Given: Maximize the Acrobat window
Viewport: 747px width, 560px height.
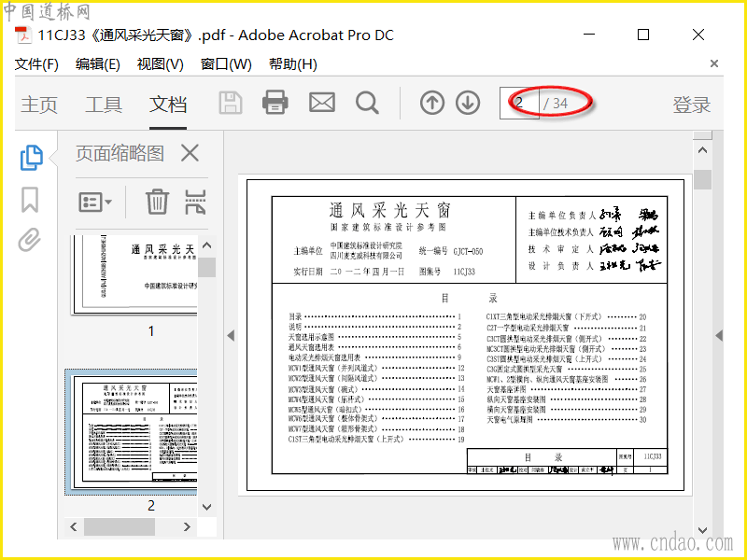Looking at the screenshot, I should [643, 35].
